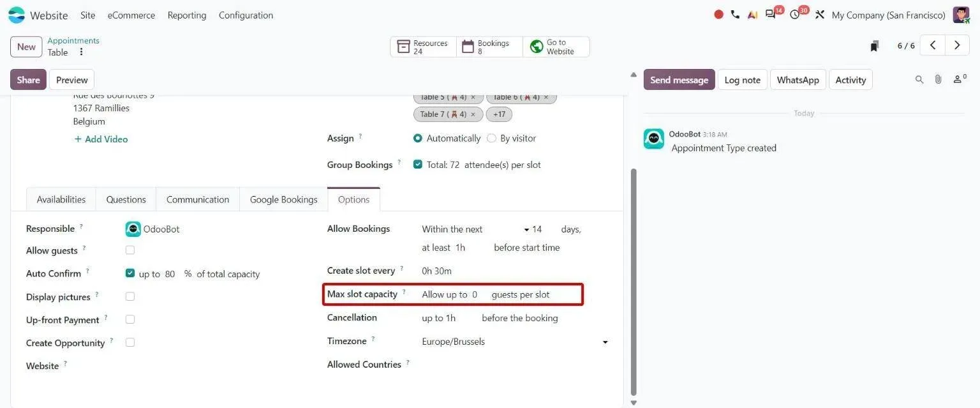
Task: Expand the +17 more resources tag
Action: [499, 114]
